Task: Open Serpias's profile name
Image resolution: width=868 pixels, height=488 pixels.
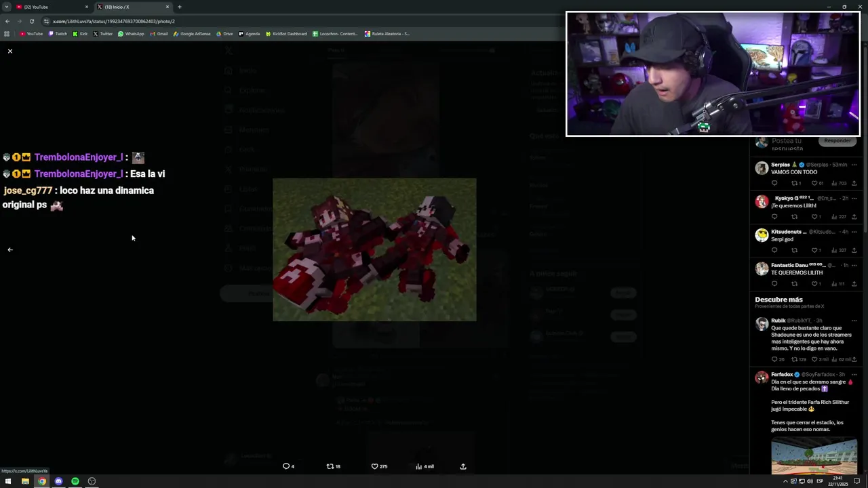Action: pos(781,165)
